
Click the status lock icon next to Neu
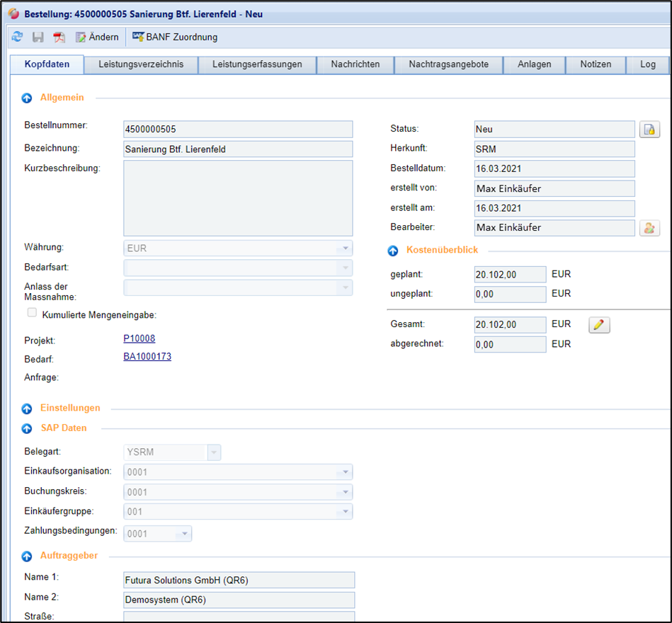tap(649, 129)
